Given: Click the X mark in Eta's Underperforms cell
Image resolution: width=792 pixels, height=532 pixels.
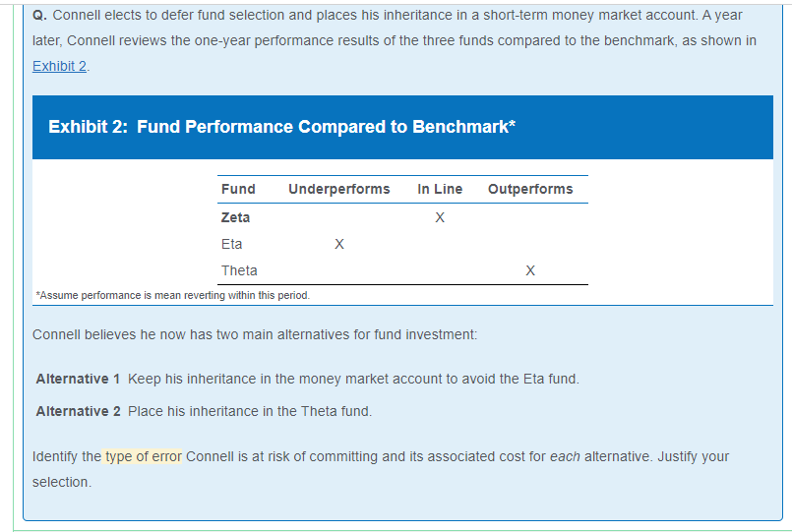Looking at the screenshot, I should click(339, 244).
